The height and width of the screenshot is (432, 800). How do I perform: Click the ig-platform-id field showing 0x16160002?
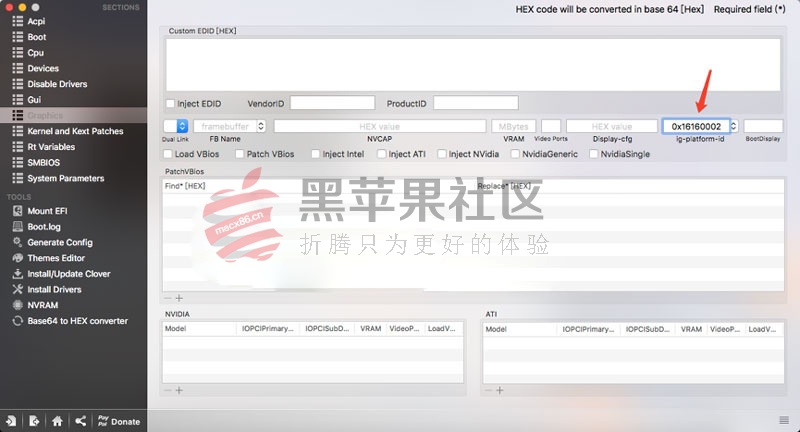pos(696,126)
